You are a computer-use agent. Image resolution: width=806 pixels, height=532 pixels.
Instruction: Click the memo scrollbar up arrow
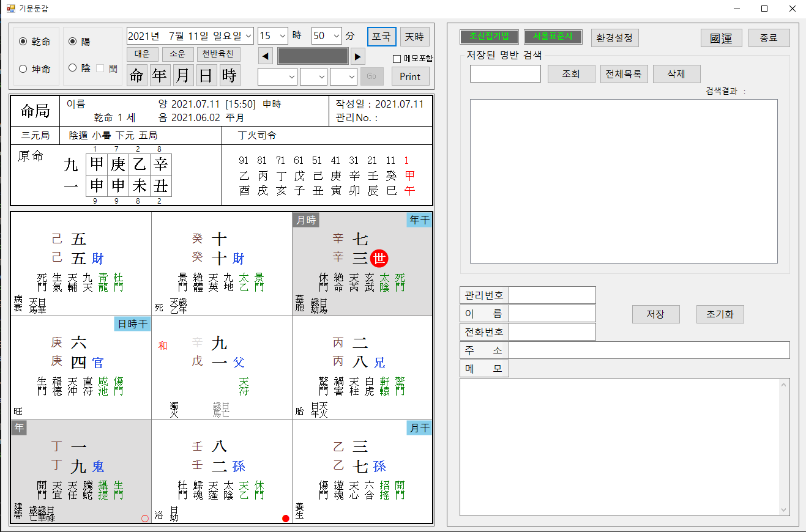point(784,384)
